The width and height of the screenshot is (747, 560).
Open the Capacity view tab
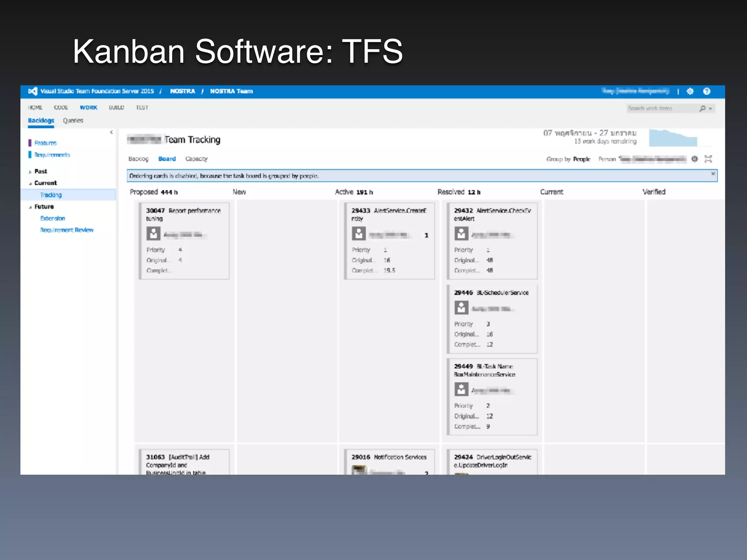(196, 159)
